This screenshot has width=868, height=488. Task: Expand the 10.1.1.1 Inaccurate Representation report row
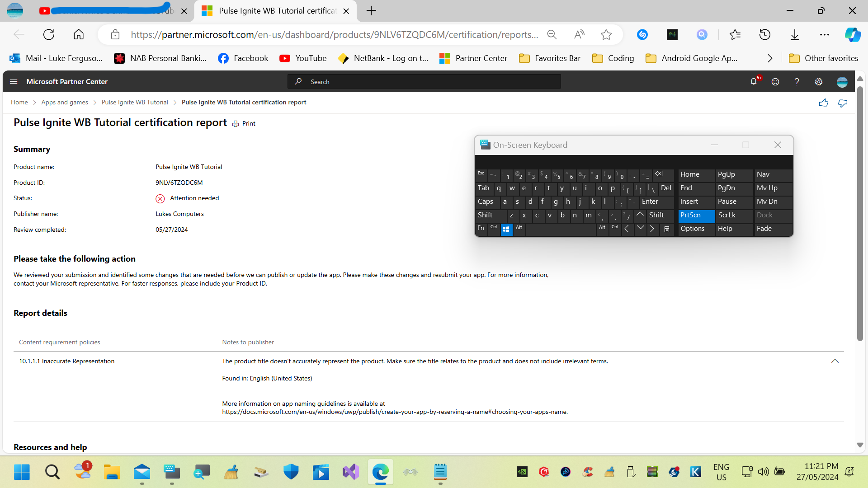tap(835, 361)
